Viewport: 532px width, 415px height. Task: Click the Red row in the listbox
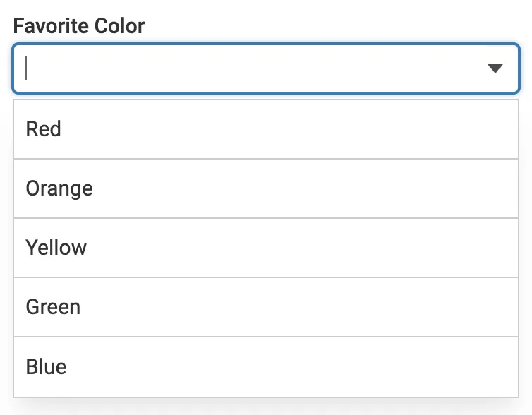pyautogui.click(x=266, y=129)
